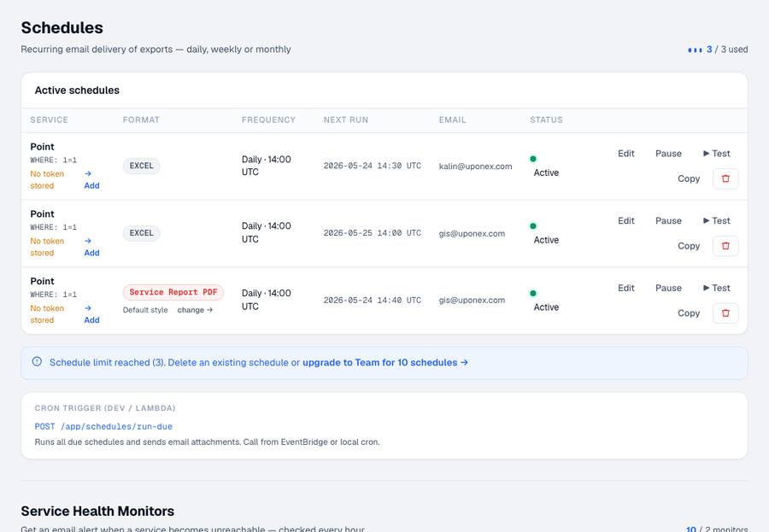Pause the 2026-05-25 14:00 schedule
This screenshot has height=532, width=769.
[x=668, y=220]
